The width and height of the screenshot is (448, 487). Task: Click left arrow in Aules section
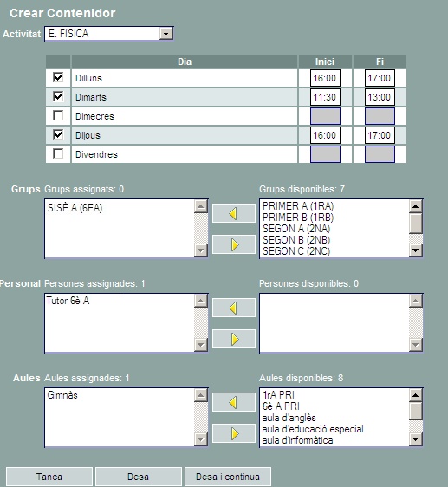[x=234, y=402]
